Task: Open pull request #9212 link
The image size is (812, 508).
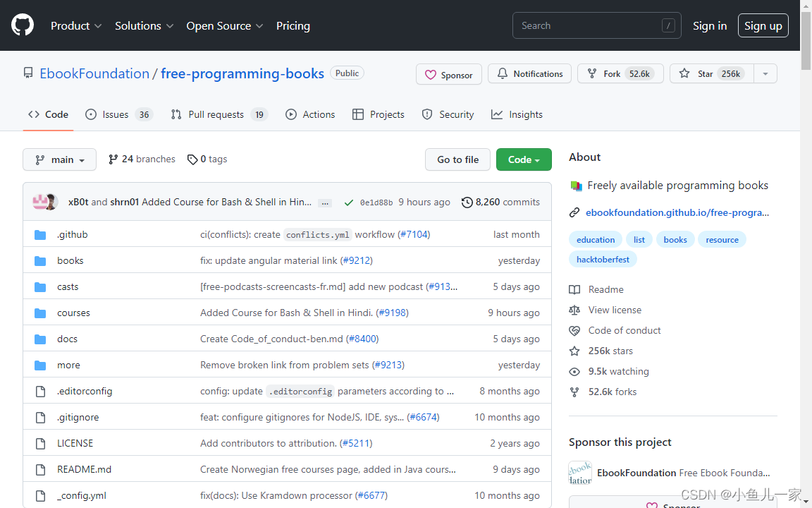Action: point(356,260)
